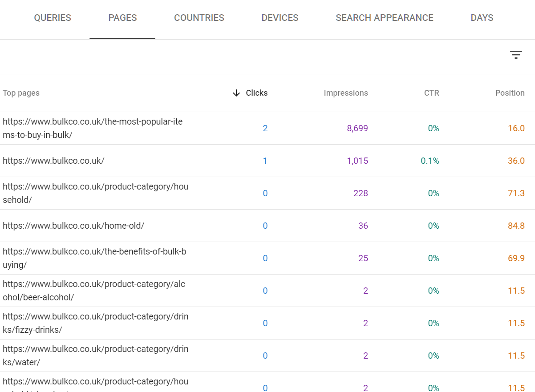
Task: Select the bulkco.co.uk homepage URL row
Action: pyautogui.click(x=53, y=161)
